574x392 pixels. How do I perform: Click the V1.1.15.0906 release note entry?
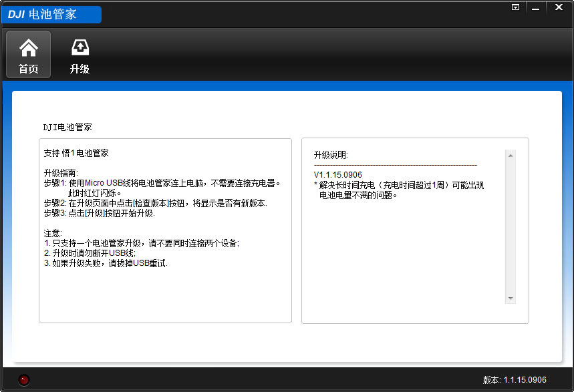pyautogui.click(x=338, y=174)
